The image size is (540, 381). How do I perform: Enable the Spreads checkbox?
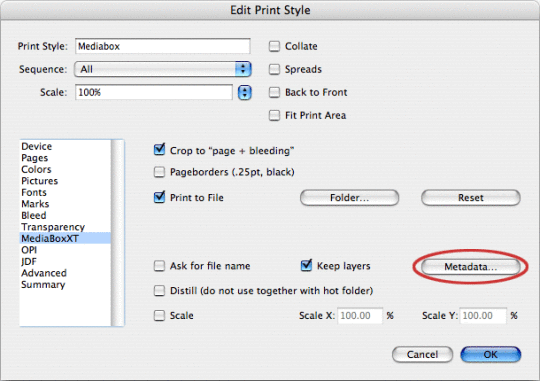(x=274, y=69)
